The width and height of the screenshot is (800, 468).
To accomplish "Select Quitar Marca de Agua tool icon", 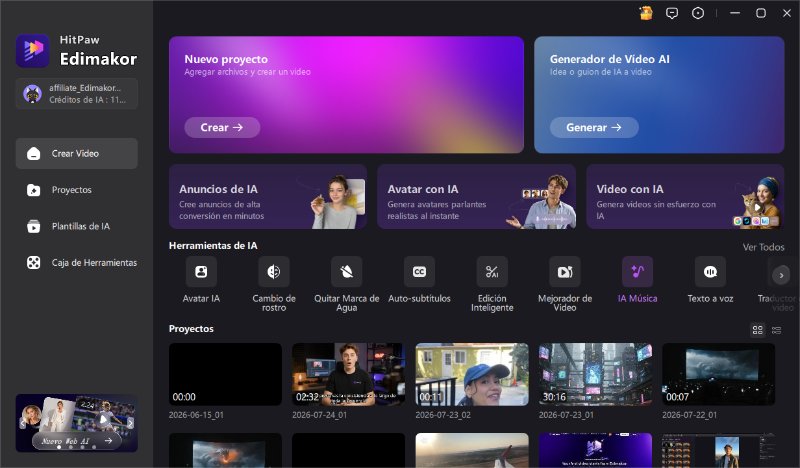I will 346,272.
